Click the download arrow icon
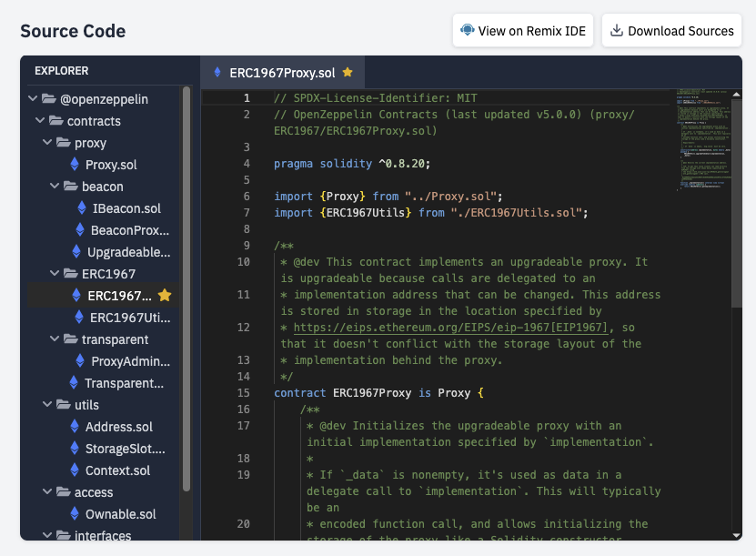This screenshot has height=556, width=756. [617, 30]
